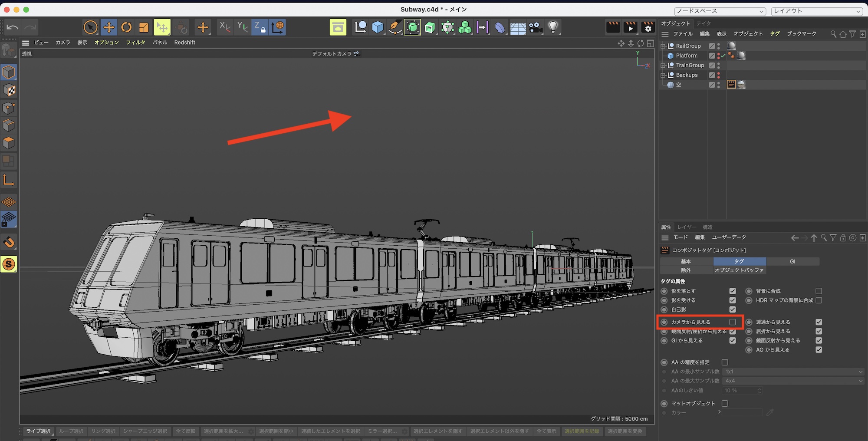Click the ループ選択 button
Image resolution: width=868 pixels, height=441 pixels.
tap(71, 431)
